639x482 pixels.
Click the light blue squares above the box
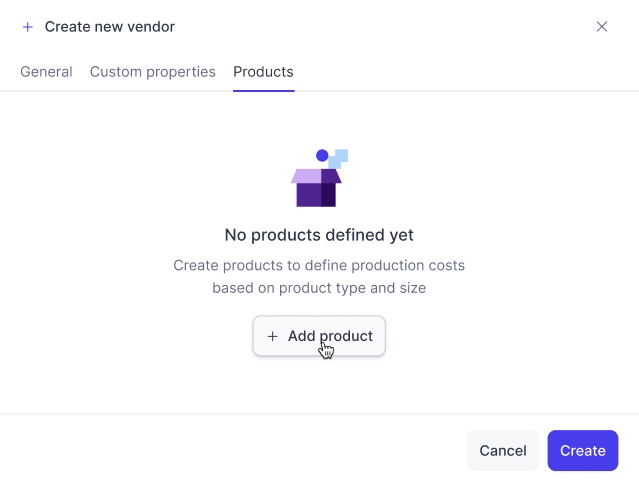click(x=338, y=158)
